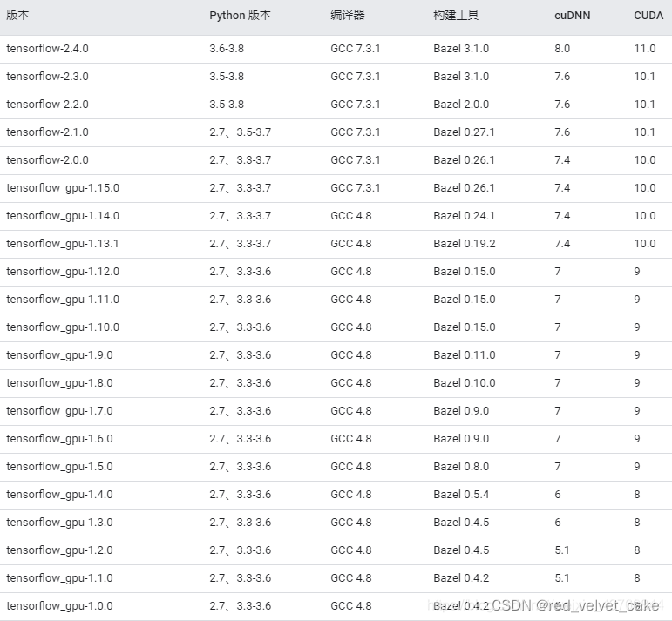Select the tensorflow_gpu-1.11.0 cell
672x621 pixels.
[63, 300]
